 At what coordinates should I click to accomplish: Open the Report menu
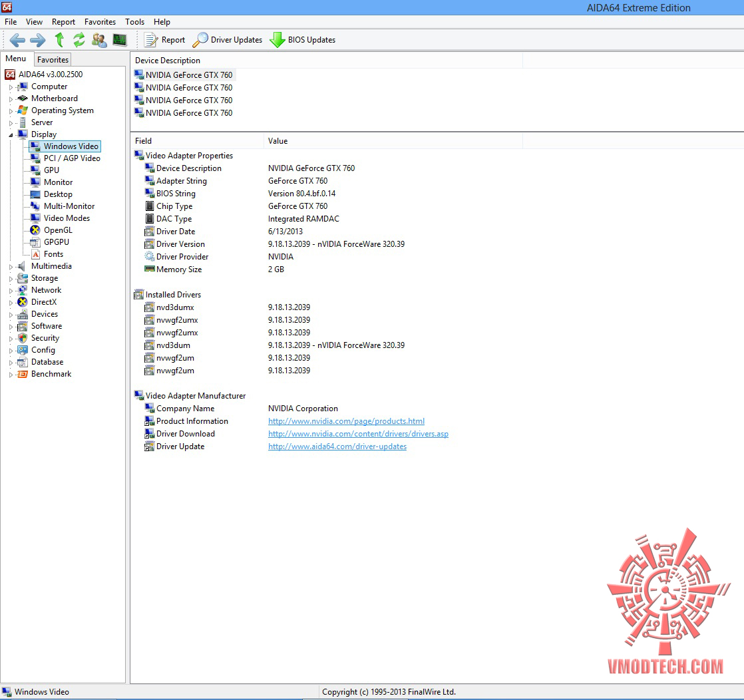(64, 22)
